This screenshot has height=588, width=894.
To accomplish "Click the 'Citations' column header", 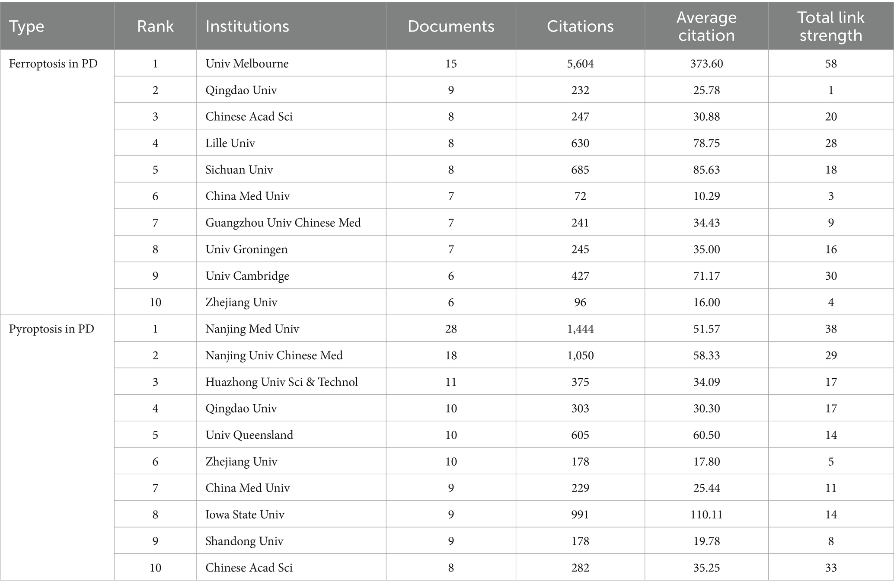I will pyautogui.click(x=580, y=26).
